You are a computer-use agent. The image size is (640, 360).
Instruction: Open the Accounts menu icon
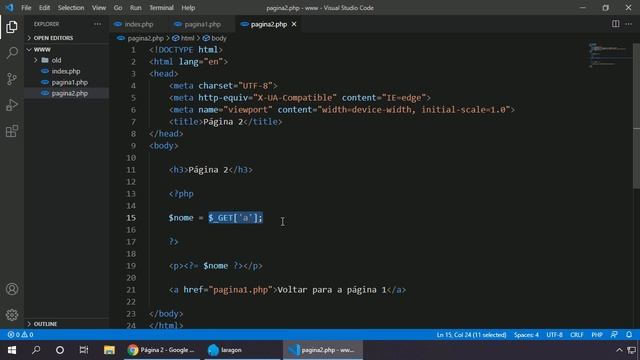pos(12,289)
